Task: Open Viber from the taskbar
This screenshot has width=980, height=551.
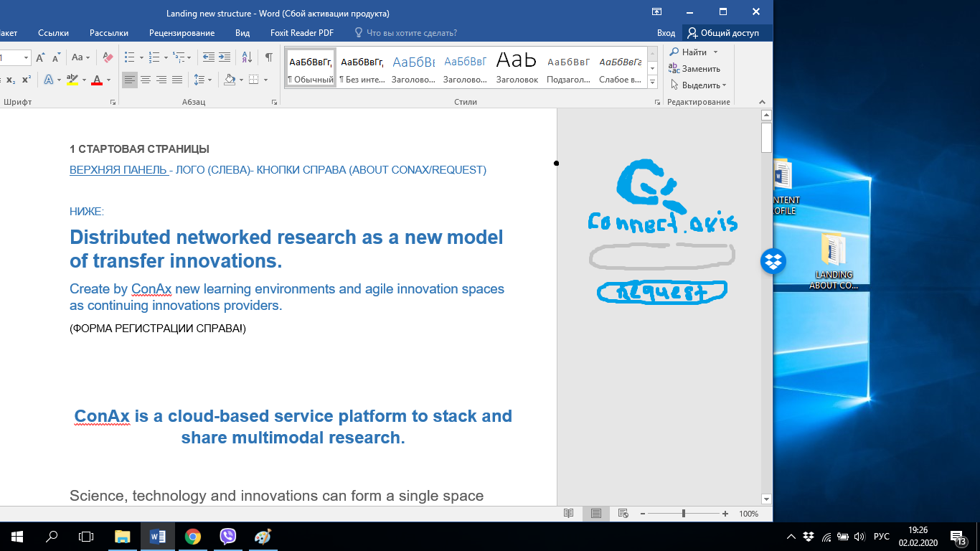Action: (228, 536)
